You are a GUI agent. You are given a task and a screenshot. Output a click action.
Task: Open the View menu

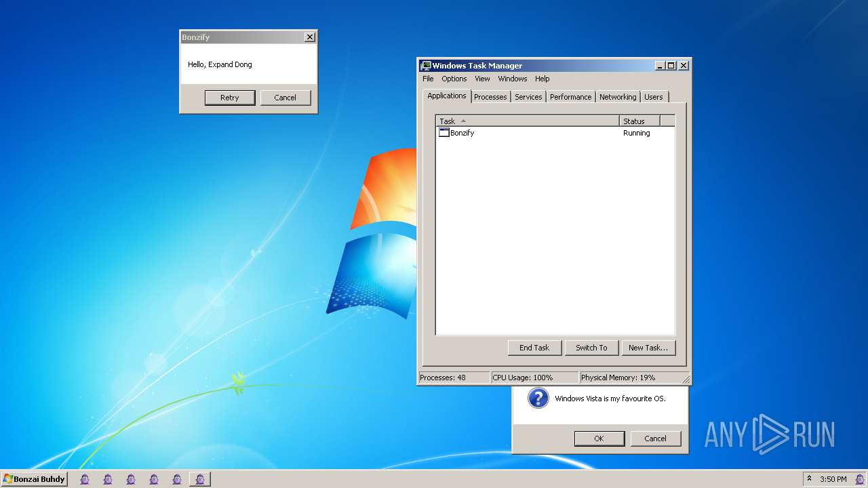point(482,79)
